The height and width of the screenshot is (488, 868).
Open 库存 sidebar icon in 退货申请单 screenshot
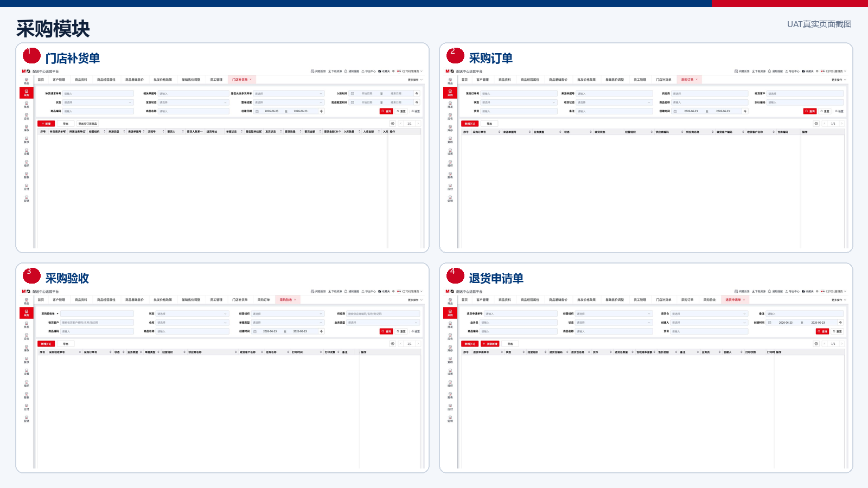[450, 348]
